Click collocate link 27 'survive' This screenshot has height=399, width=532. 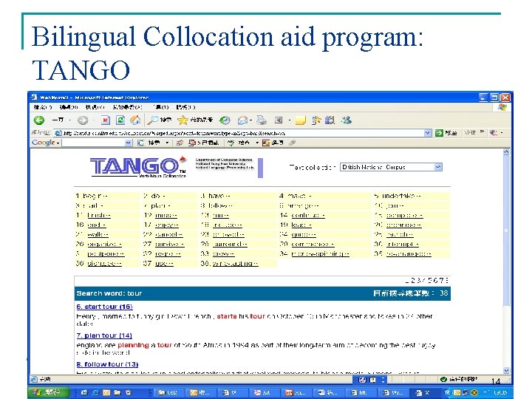[169, 244]
